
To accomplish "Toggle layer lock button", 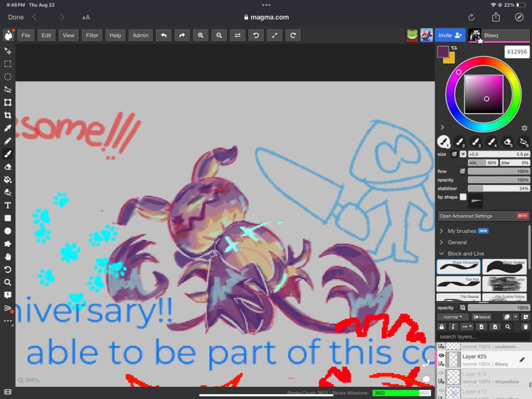I will (x=442, y=327).
